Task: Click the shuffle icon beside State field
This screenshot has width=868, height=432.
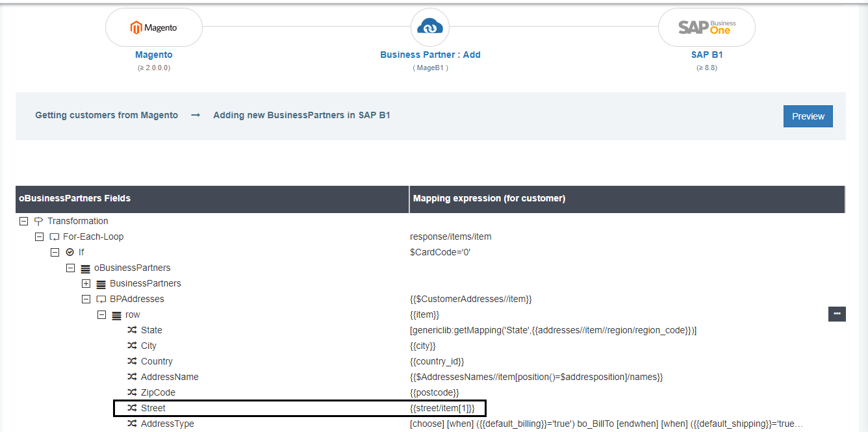Action: tap(132, 330)
